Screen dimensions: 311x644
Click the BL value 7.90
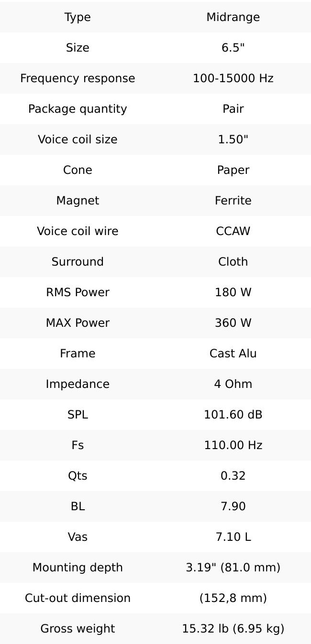pos(233,506)
